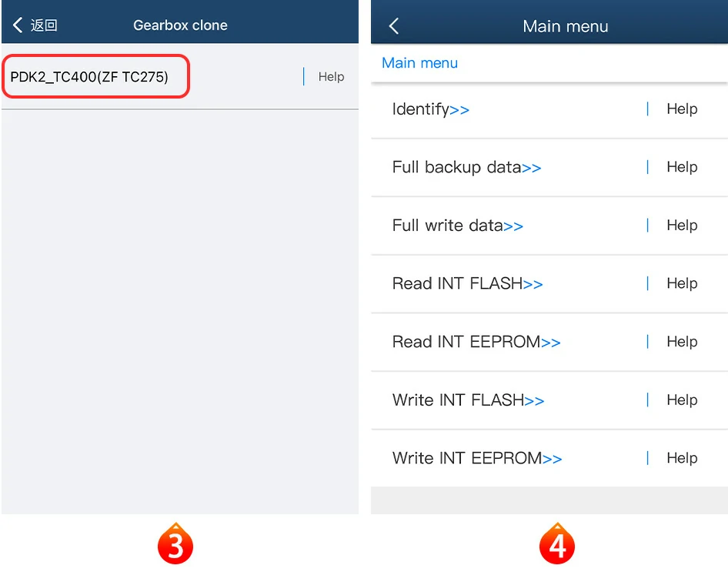Open Full backup data option
728x582 pixels.
click(466, 167)
